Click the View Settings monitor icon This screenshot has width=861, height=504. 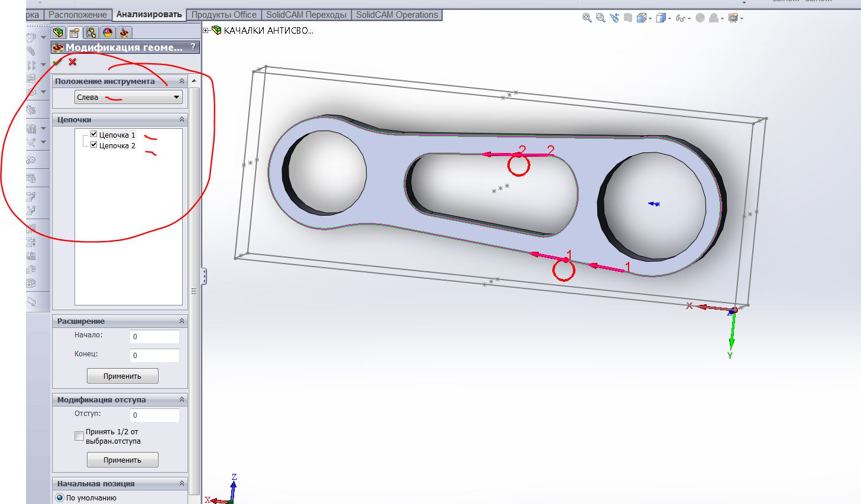[x=733, y=18]
